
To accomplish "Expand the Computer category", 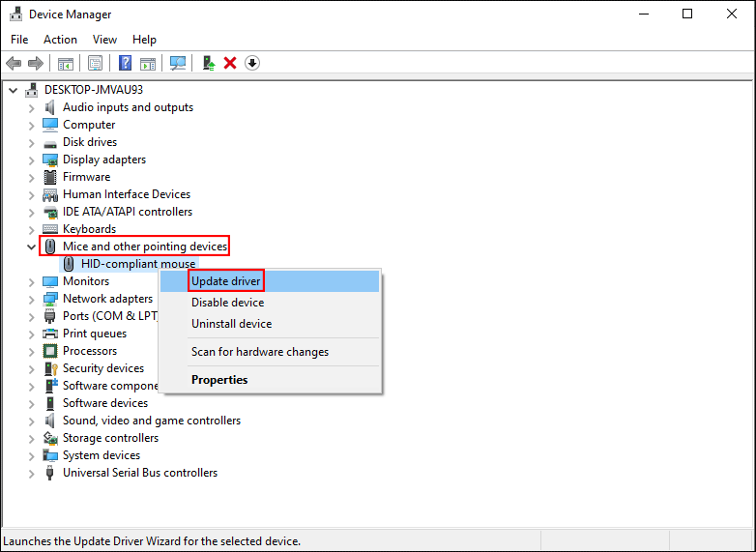I will [x=31, y=126].
